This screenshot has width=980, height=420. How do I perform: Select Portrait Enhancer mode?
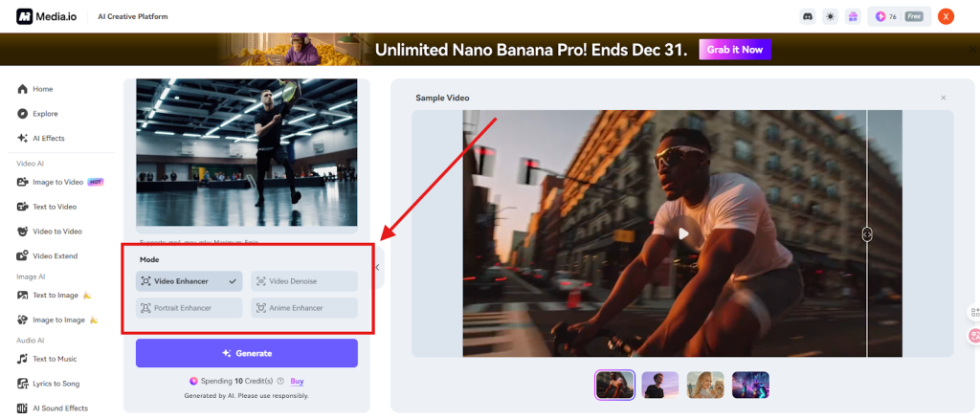189,308
